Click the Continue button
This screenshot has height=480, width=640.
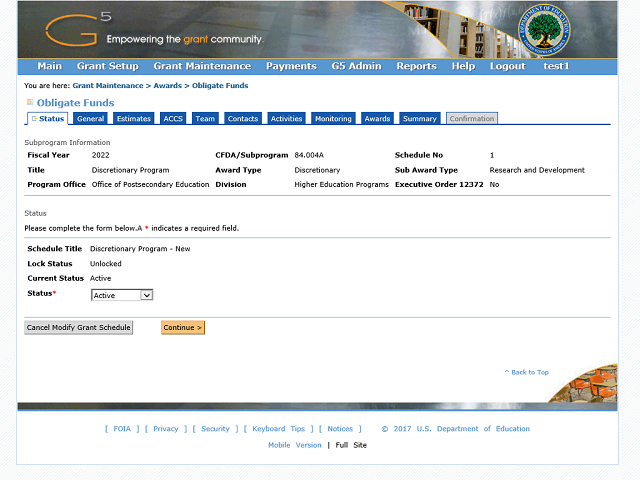pyautogui.click(x=183, y=327)
